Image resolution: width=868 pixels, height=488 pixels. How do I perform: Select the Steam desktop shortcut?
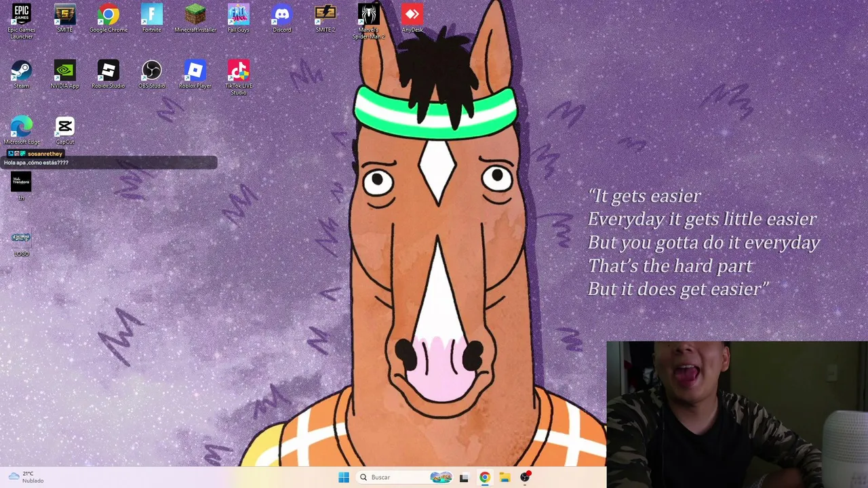(22, 75)
